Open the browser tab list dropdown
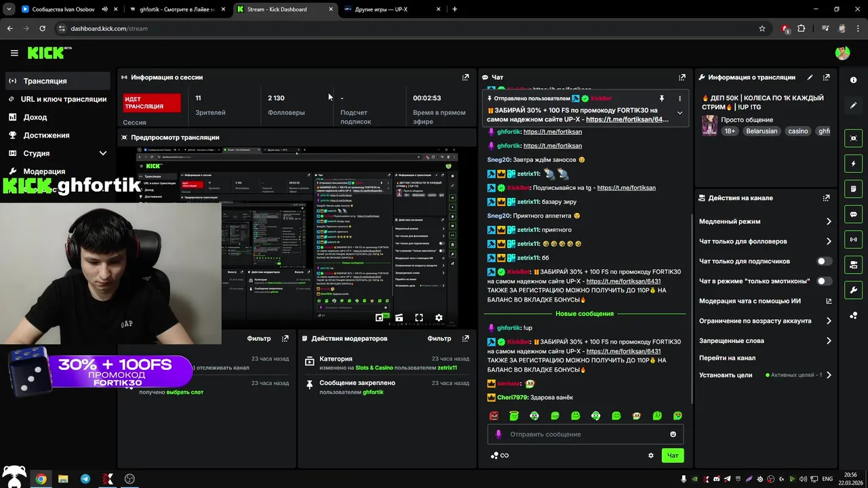Screen dimensions: 868x488 (8, 9)
